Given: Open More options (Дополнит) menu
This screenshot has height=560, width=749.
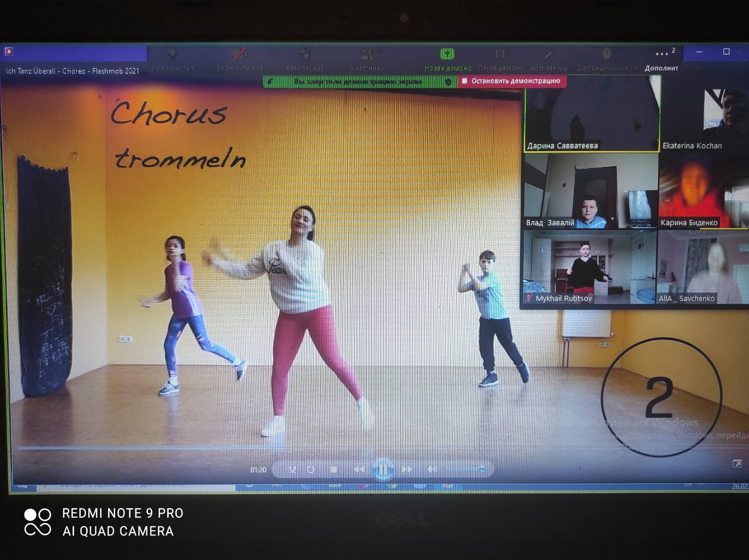Looking at the screenshot, I should pyautogui.click(x=661, y=60).
